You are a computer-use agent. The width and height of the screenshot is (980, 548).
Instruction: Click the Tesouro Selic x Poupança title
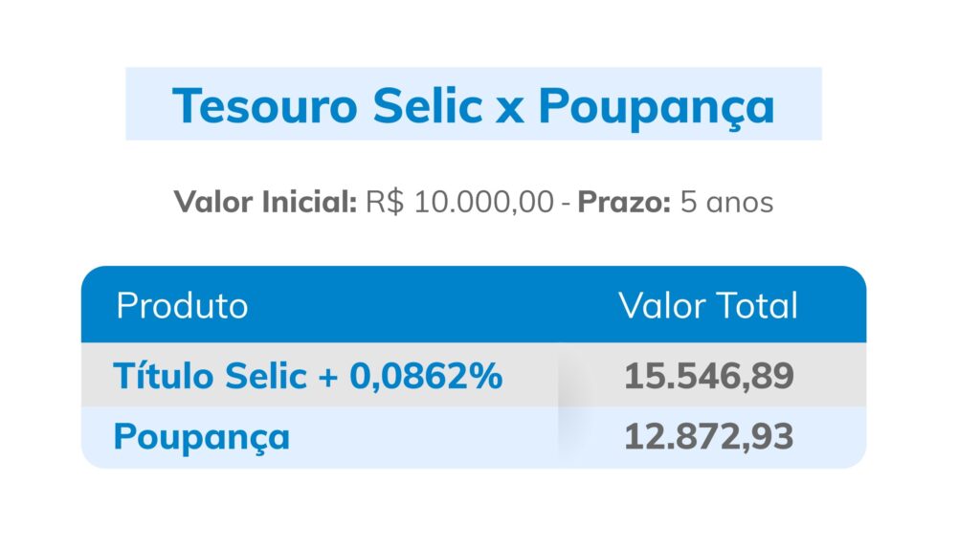point(473,106)
